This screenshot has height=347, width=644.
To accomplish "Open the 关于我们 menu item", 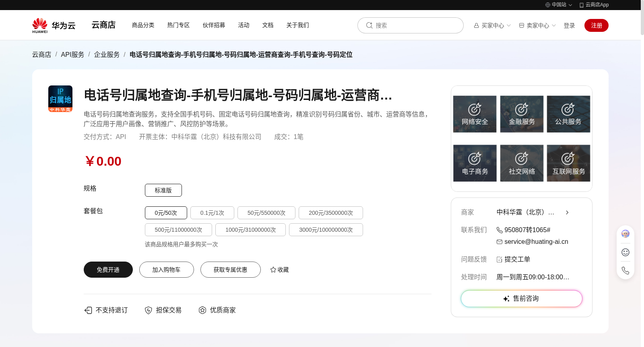I will pyautogui.click(x=297, y=25).
